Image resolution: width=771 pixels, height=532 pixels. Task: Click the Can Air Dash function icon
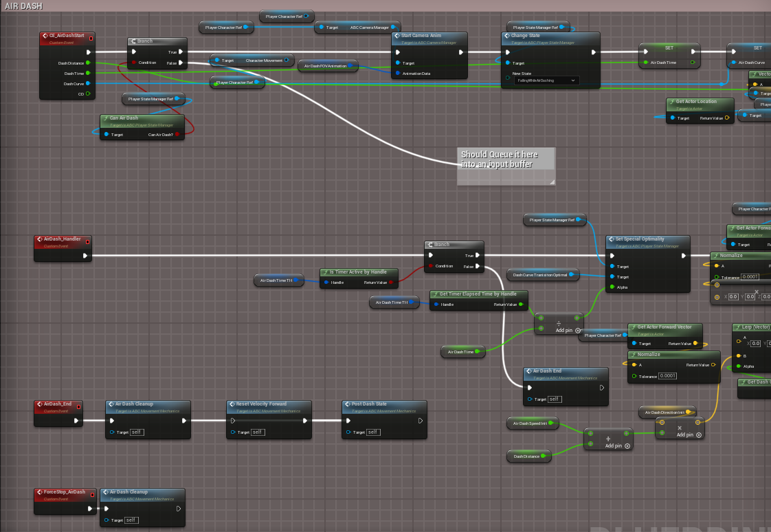point(105,118)
